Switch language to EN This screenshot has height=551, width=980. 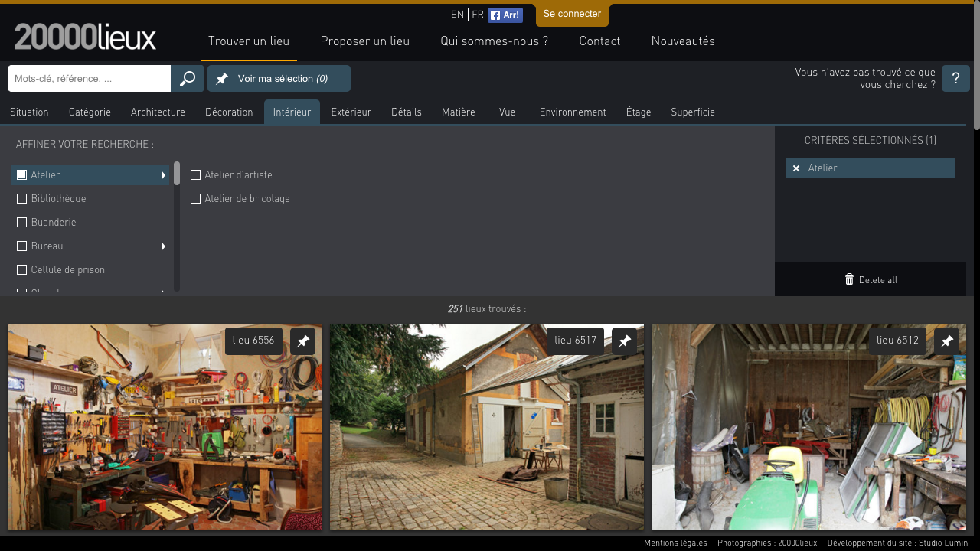(457, 15)
